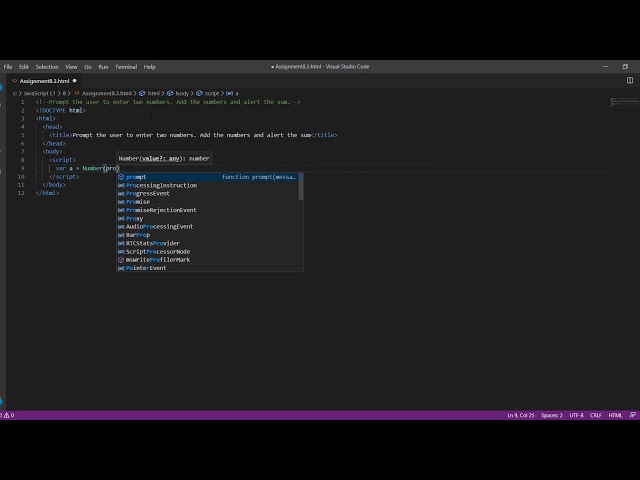The width and height of the screenshot is (640, 480).
Task: Click the function icon beside msWriteProfilerMark
Action: 121,260
